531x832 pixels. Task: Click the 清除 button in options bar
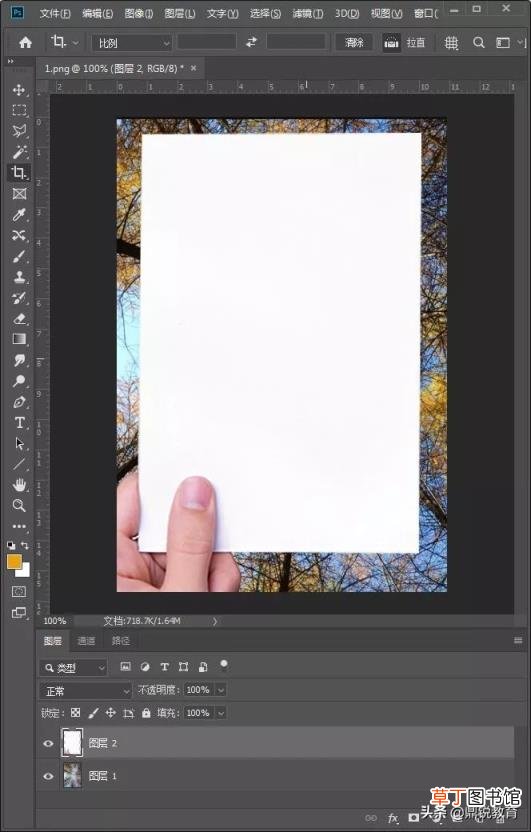tap(354, 42)
